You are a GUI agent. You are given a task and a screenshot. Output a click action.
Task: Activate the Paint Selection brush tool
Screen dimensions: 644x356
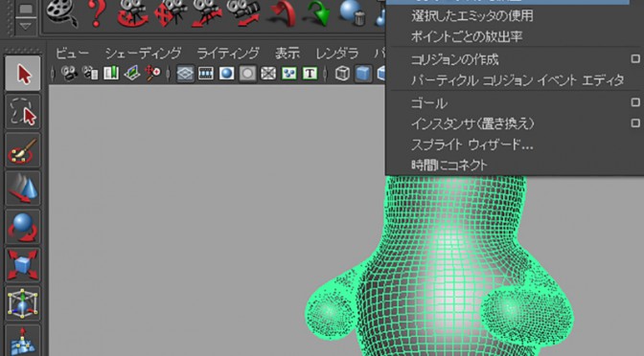[x=23, y=149]
